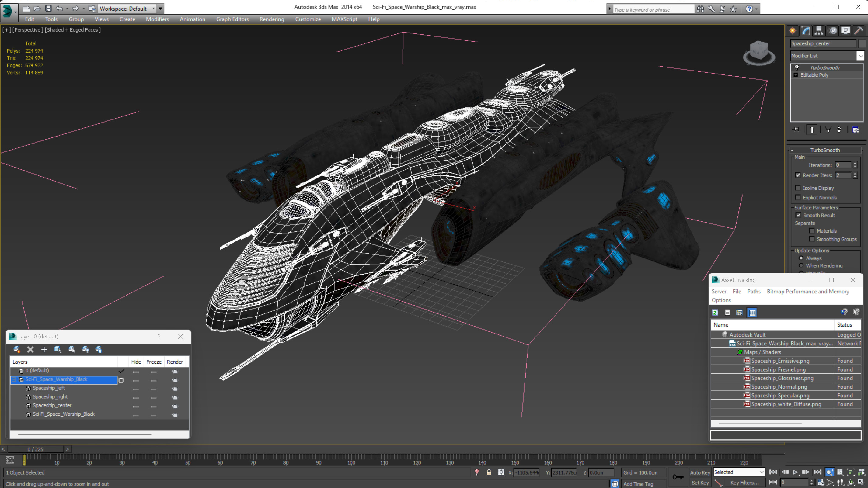
Task: Click the Undo arrow icon
Action: (x=59, y=9)
